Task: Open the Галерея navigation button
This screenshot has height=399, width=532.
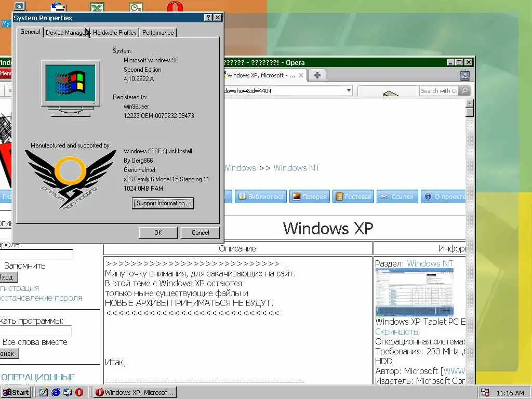Action: click(x=310, y=196)
